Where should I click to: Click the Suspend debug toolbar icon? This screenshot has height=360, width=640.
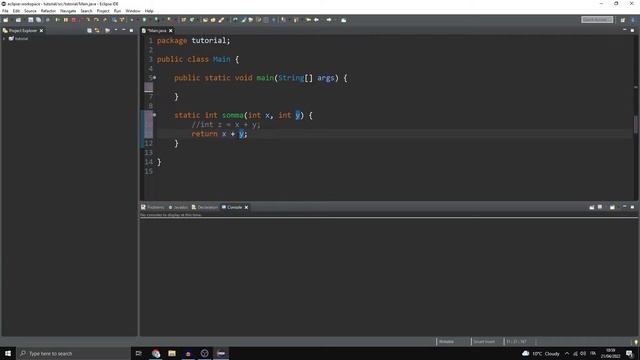[x=66, y=20]
